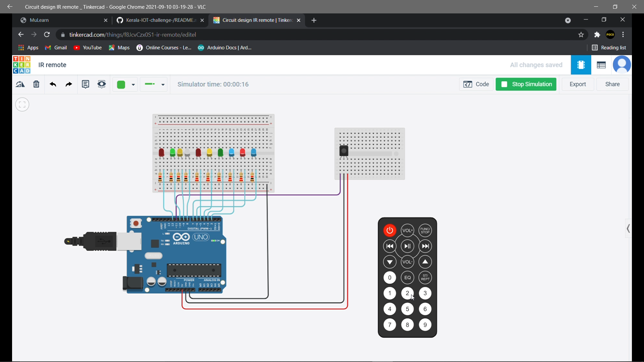
Task: Select the green wire color swatch
Action: point(121,84)
